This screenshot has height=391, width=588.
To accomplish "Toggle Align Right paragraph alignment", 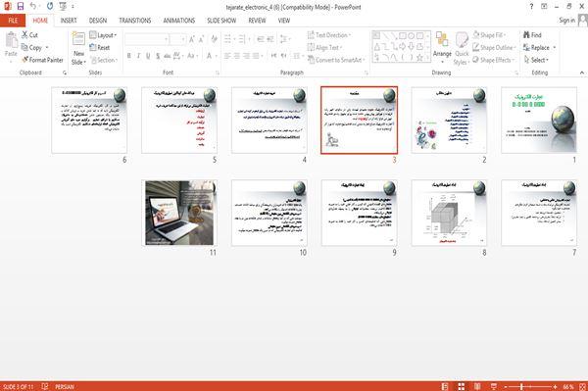I will [x=247, y=56].
